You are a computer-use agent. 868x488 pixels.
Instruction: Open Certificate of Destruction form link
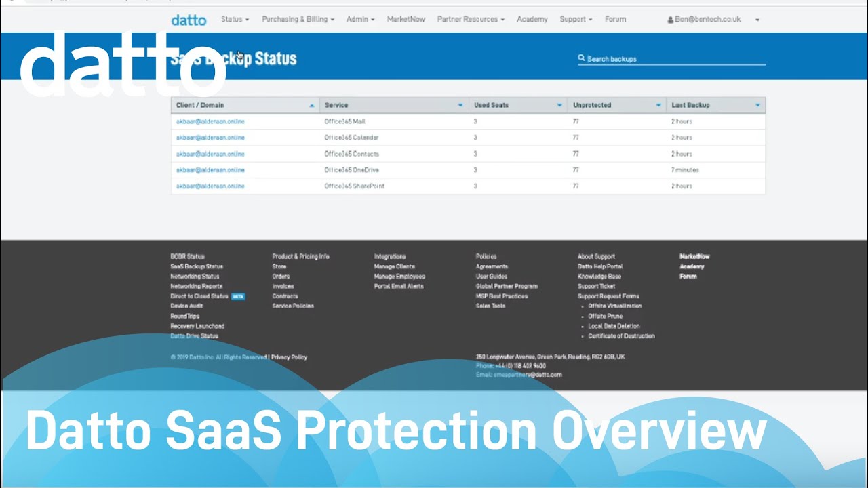(x=621, y=335)
